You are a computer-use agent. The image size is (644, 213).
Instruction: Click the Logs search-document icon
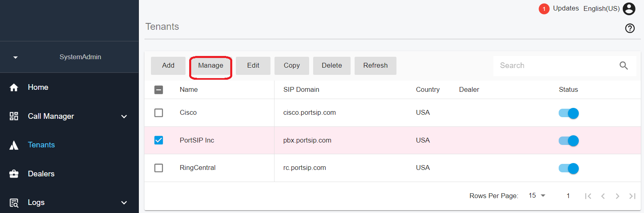tap(14, 203)
